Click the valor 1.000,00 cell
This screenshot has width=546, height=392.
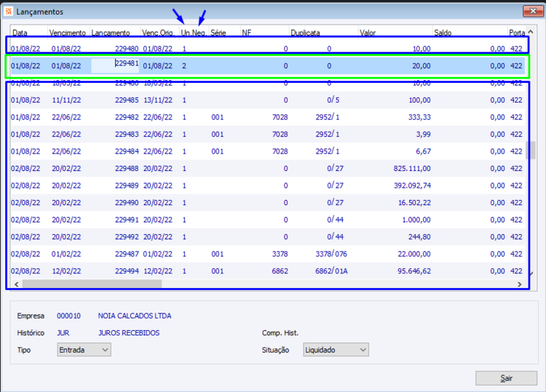tap(416, 220)
